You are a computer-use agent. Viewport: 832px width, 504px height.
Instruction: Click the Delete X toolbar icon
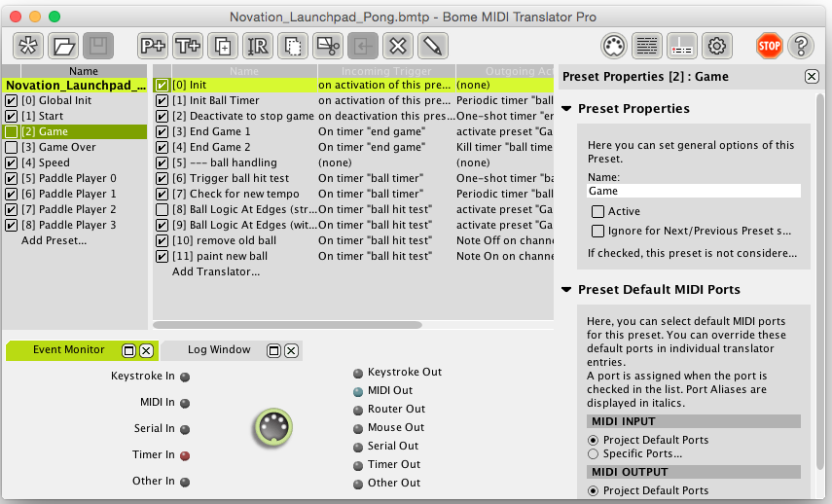[x=398, y=46]
